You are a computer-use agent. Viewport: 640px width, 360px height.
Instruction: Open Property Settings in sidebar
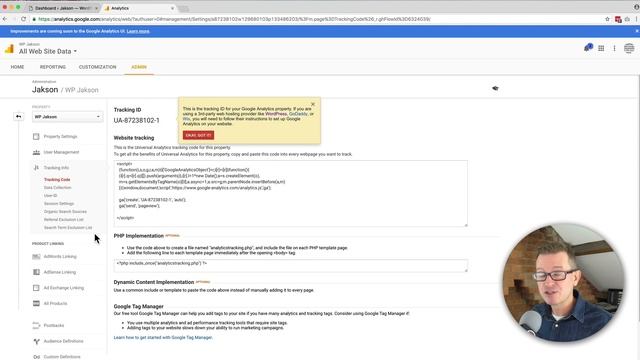[x=60, y=136]
